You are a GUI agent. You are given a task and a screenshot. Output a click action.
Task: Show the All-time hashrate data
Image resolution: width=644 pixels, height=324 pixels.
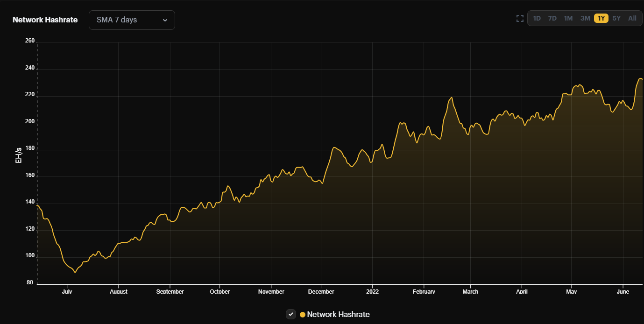pos(631,18)
